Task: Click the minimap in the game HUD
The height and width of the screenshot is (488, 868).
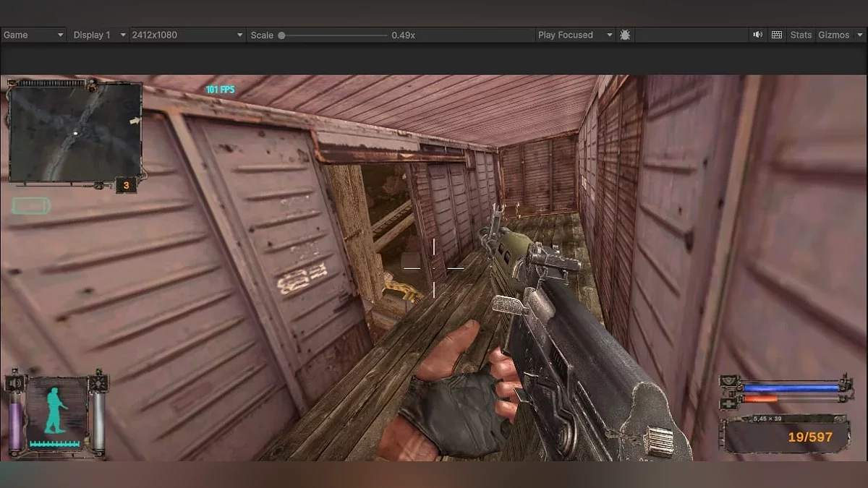Action: coord(75,132)
